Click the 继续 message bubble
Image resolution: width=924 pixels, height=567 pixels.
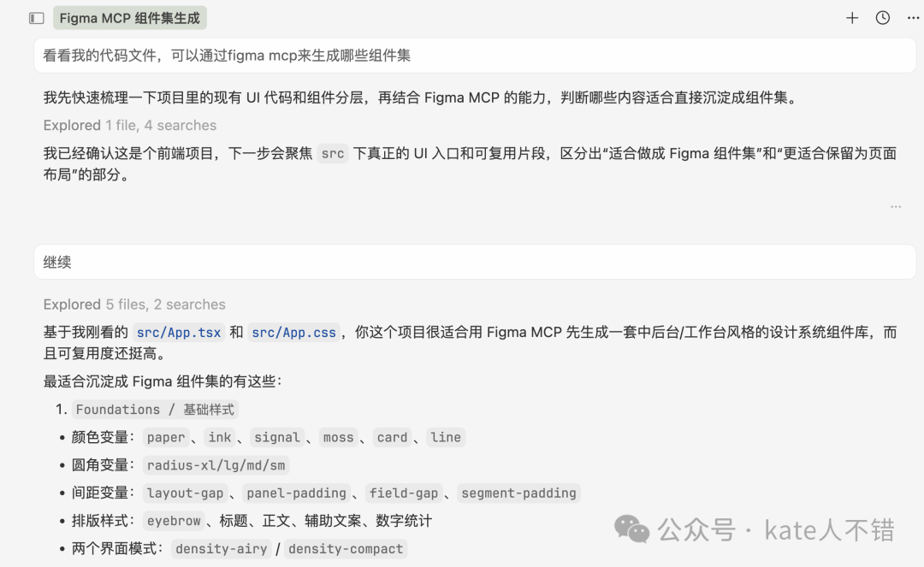475,263
